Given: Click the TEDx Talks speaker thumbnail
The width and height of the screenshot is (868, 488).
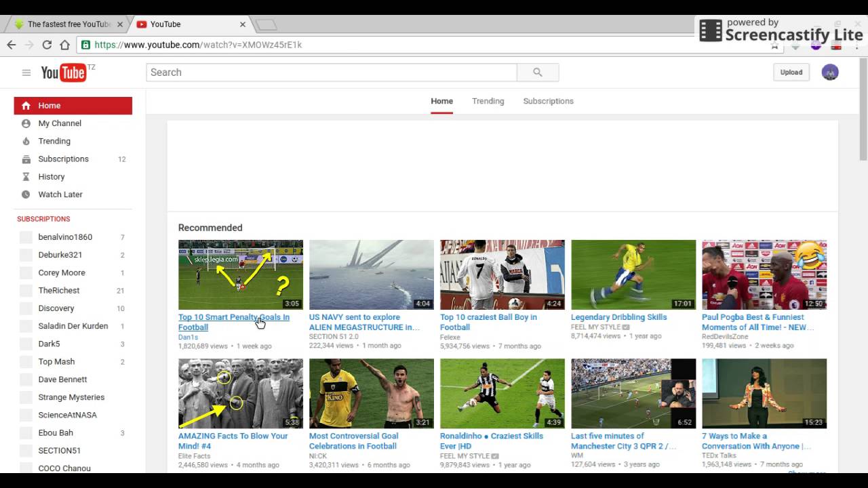Looking at the screenshot, I should click(x=764, y=394).
